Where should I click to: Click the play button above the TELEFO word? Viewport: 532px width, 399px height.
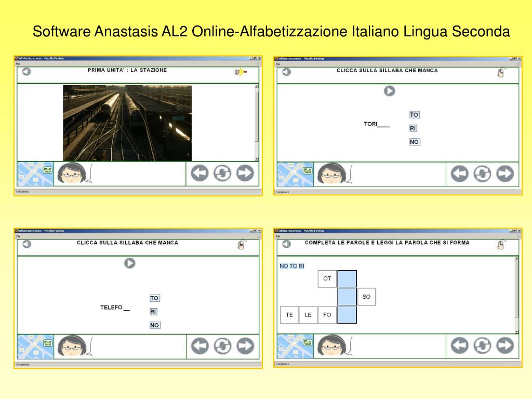[x=129, y=263]
